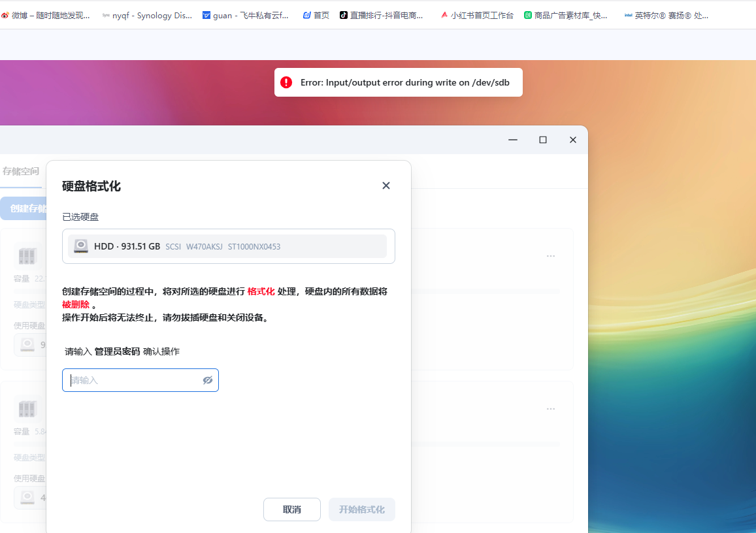Open the 微博 bookmark

(x=45, y=16)
